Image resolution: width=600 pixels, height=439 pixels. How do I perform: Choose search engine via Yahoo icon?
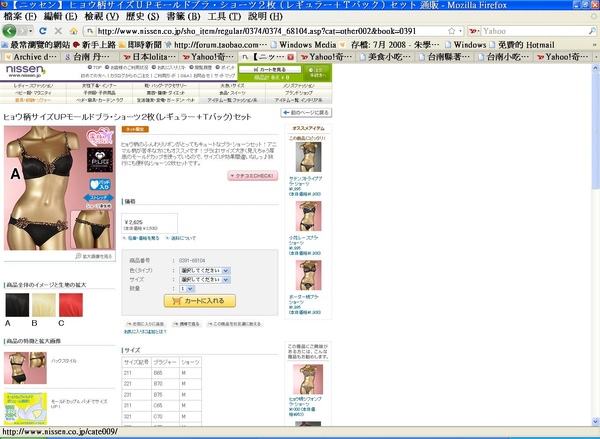point(474,31)
